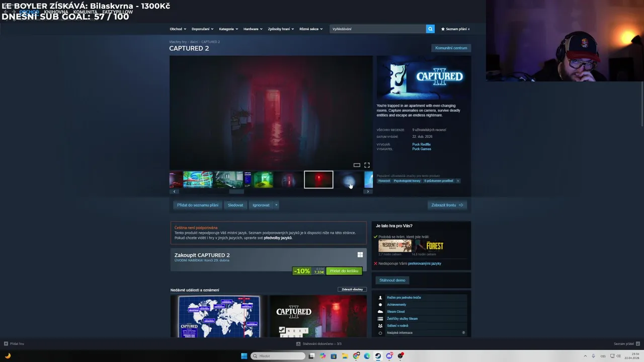The height and width of the screenshot is (362, 644).
Task: Click the plus icon to add a tag
Action: point(458,180)
